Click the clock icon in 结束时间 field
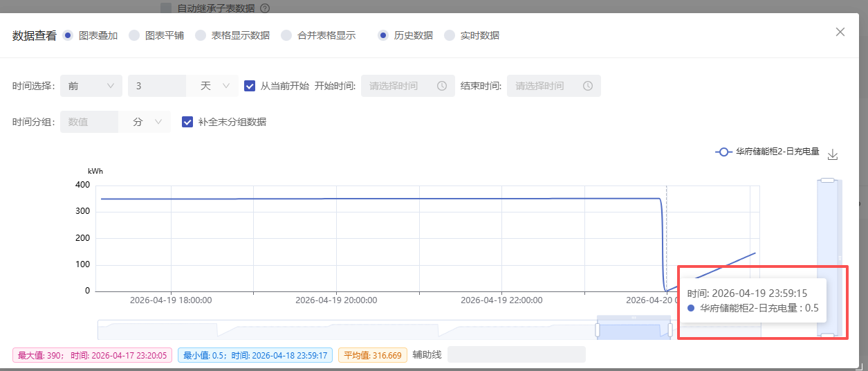The width and height of the screenshot is (868, 371). 588,86
